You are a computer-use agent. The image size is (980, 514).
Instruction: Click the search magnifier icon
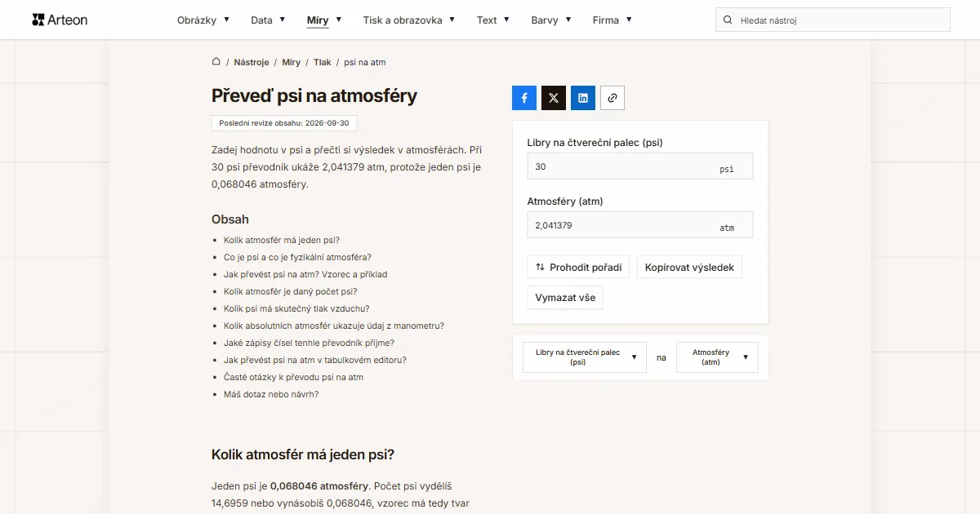(x=728, y=20)
